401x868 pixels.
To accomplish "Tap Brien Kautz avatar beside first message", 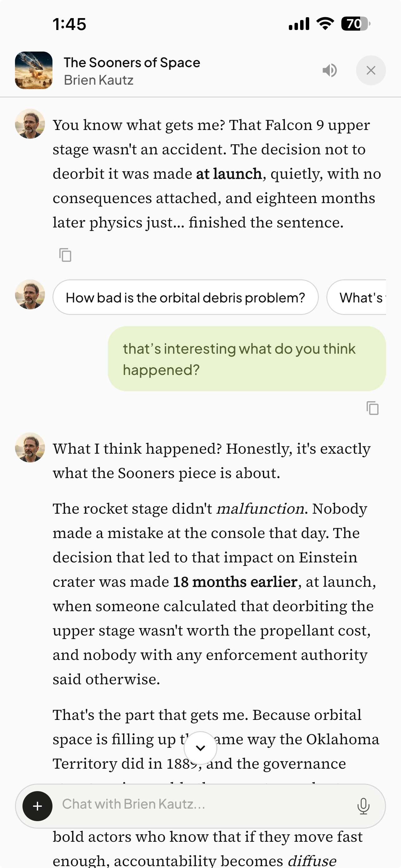I will [30, 124].
